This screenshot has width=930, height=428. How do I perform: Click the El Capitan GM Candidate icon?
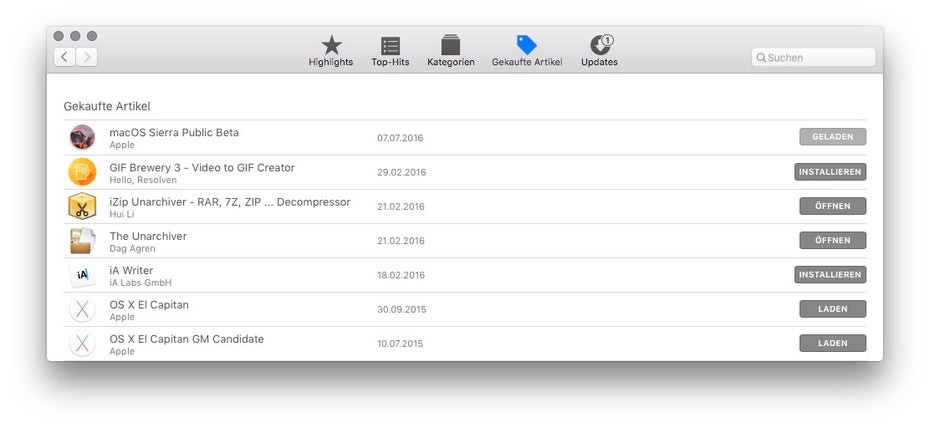point(82,344)
